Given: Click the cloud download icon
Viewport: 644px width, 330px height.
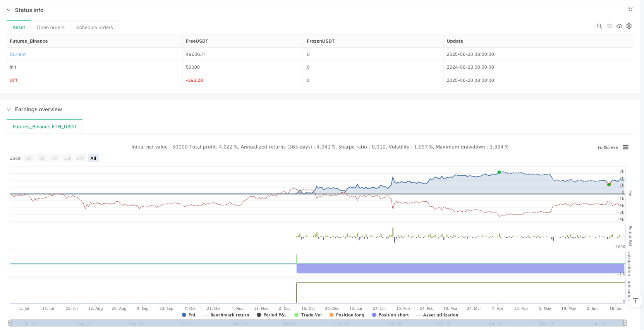Looking at the screenshot, I should point(619,26).
